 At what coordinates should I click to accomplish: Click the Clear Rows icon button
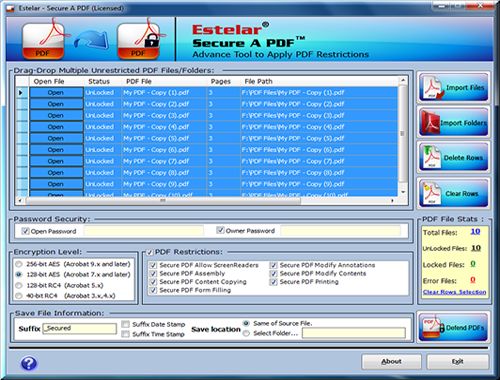453,193
